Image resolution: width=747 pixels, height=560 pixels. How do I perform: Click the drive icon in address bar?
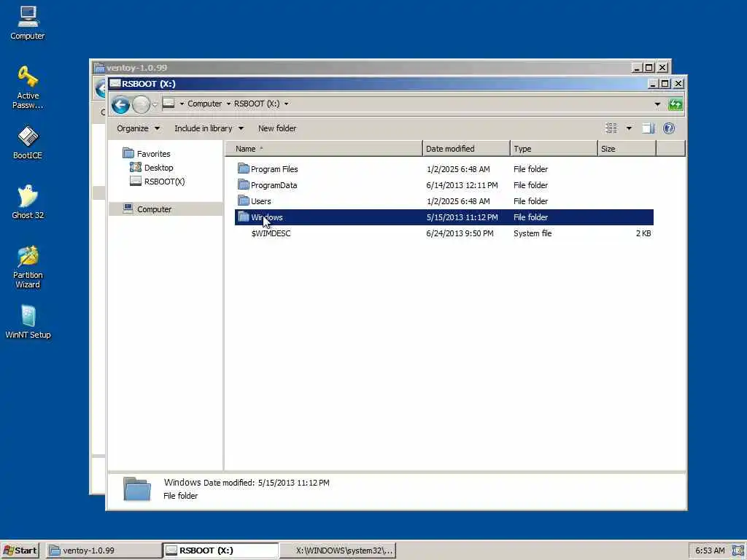pos(169,104)
